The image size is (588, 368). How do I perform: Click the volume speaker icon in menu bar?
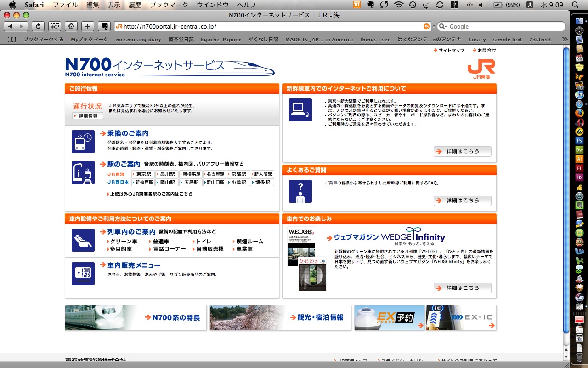pos(481,5)
